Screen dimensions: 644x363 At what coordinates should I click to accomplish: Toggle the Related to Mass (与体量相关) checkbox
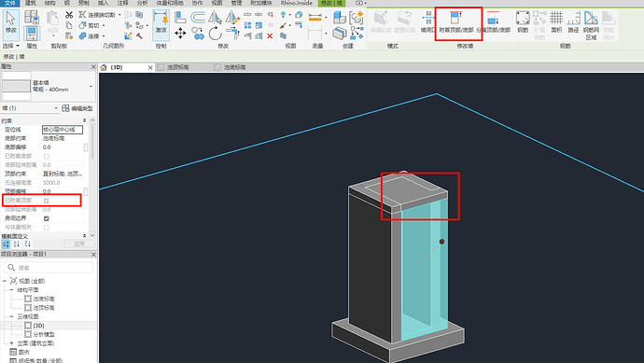[47, 228]
